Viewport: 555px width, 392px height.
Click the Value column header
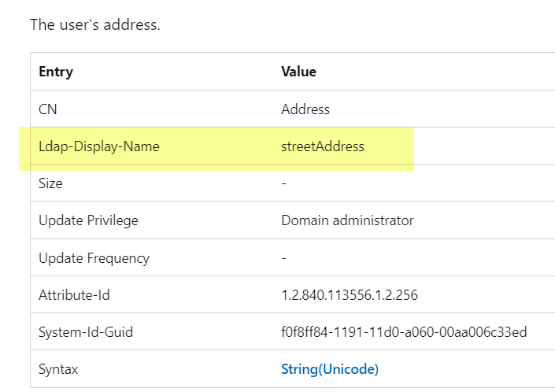click(298, 72)
